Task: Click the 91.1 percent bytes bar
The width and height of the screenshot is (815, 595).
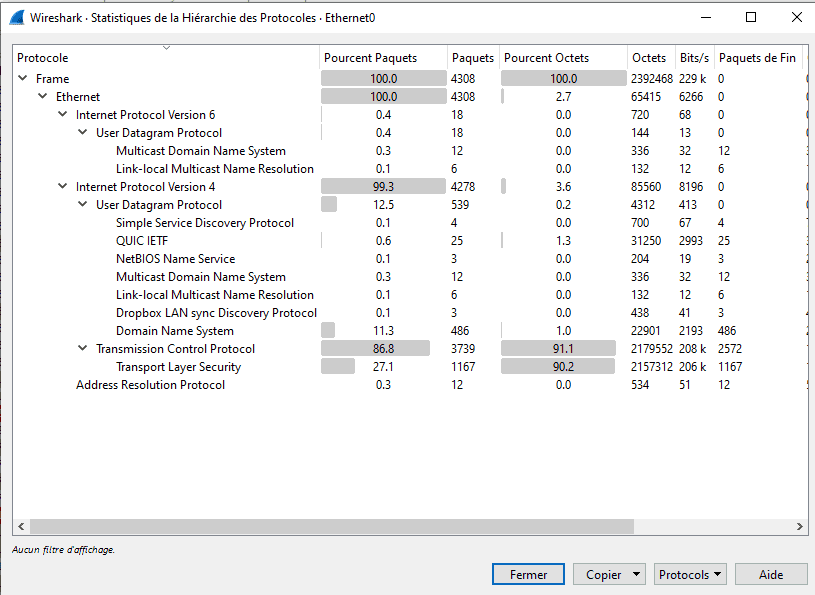Action: (x=558, y=349)
